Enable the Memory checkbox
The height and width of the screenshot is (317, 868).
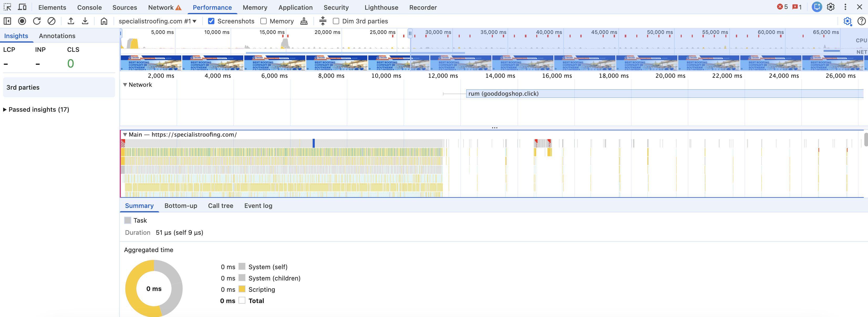(x=263, y=21)
